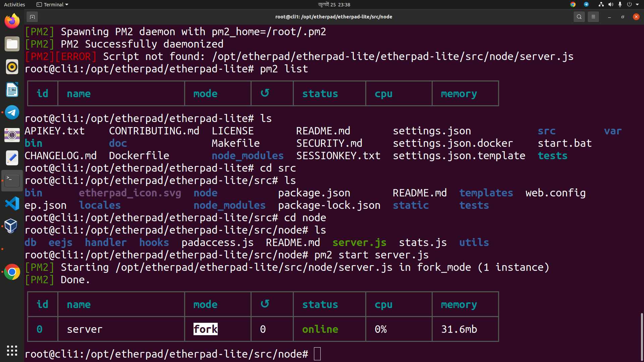644x362 pixels.
Task: Click 'Makefile' in the listing
Action: [235, 143]
